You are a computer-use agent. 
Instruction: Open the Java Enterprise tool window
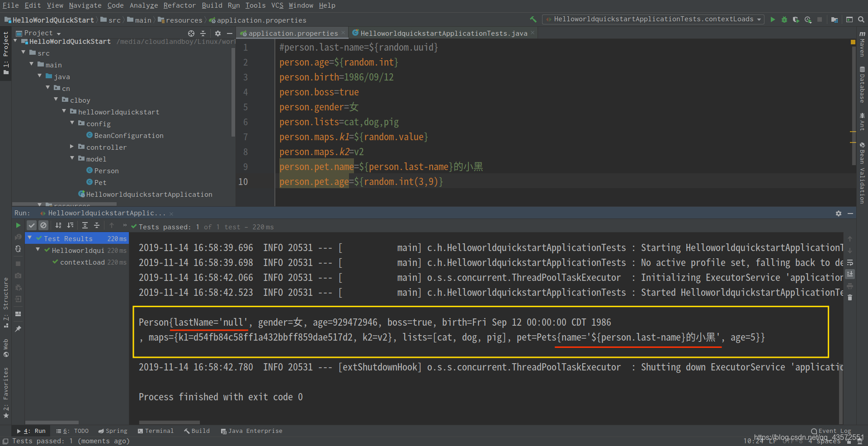click(251, 431)
